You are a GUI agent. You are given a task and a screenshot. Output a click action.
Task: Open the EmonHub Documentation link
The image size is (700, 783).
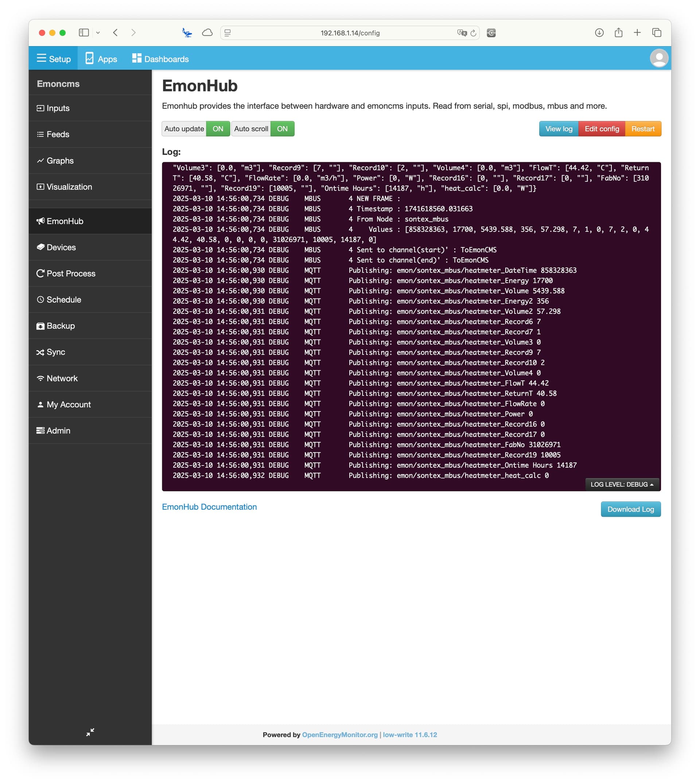209,506
